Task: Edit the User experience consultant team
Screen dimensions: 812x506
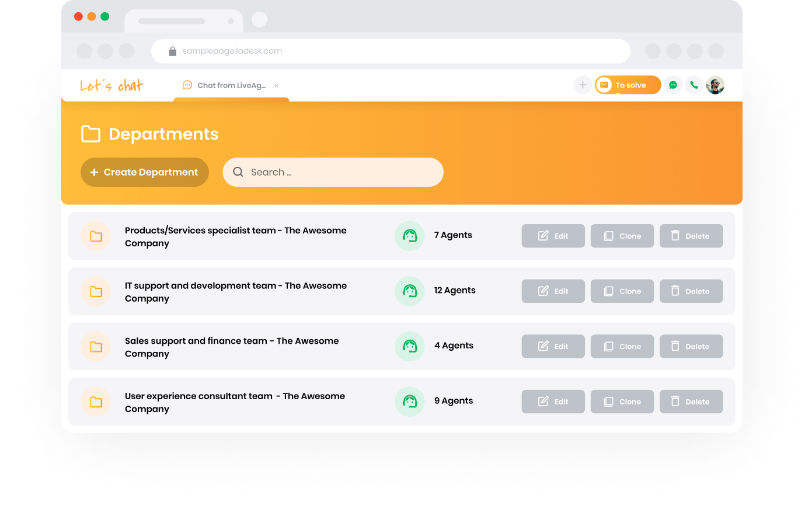Action: [x=553, y=402]
